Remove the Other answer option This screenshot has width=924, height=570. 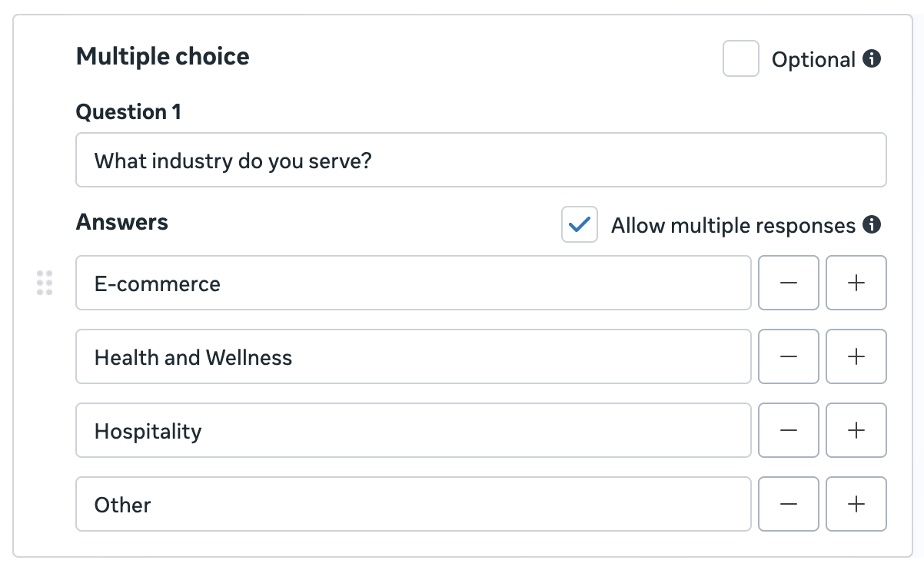(789, 504)
